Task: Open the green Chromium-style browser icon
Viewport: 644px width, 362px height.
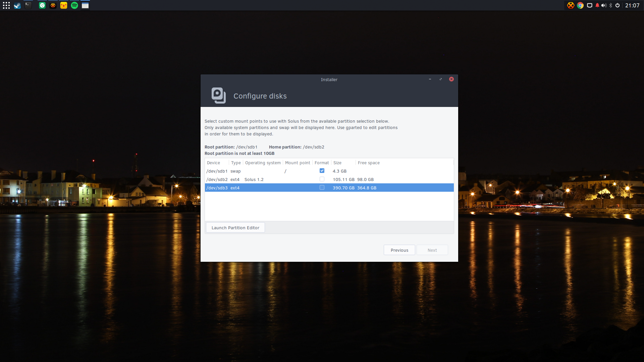Action: click(42, 5)
